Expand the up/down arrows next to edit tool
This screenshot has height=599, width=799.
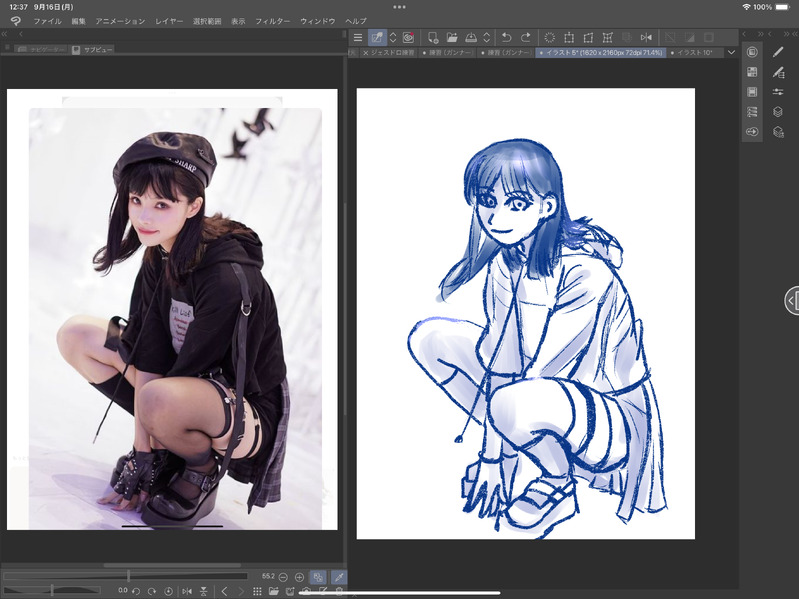[393, 38]
